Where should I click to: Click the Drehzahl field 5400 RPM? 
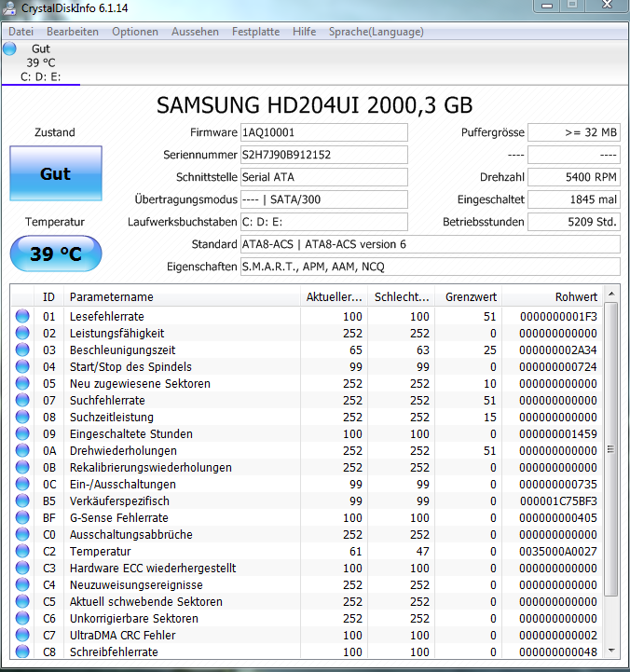coord(574,177)
